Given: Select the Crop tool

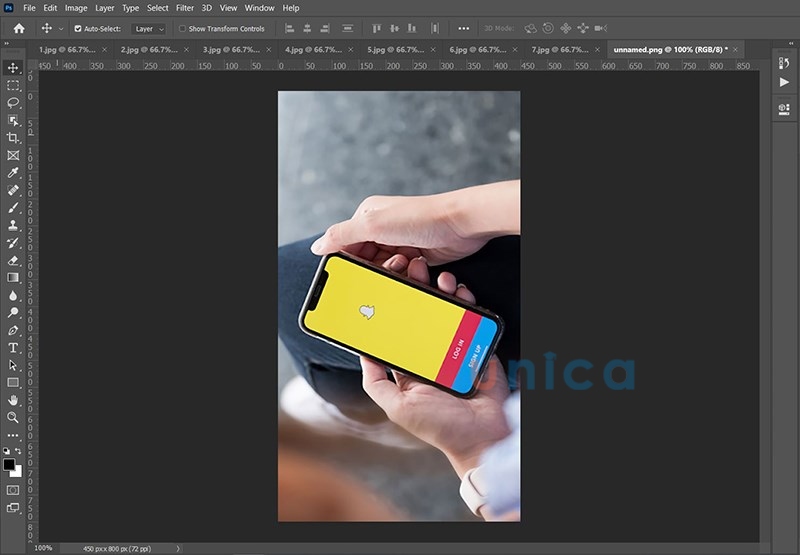Looking at the screenshot, I should (13, 138).
